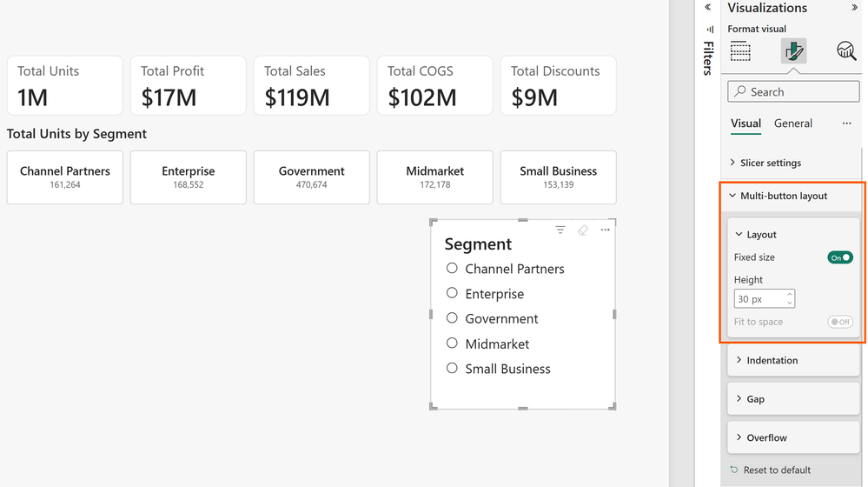Expand the Overflow card

click(x=793, y=437)
